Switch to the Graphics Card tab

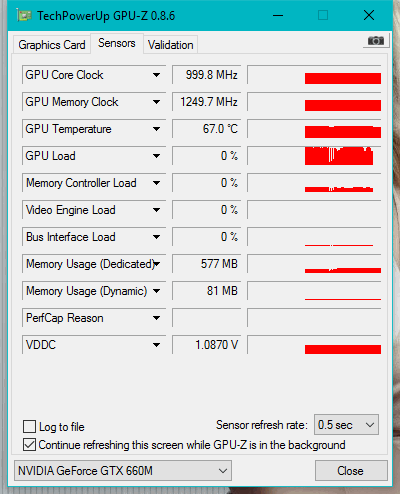click(52, 45)
